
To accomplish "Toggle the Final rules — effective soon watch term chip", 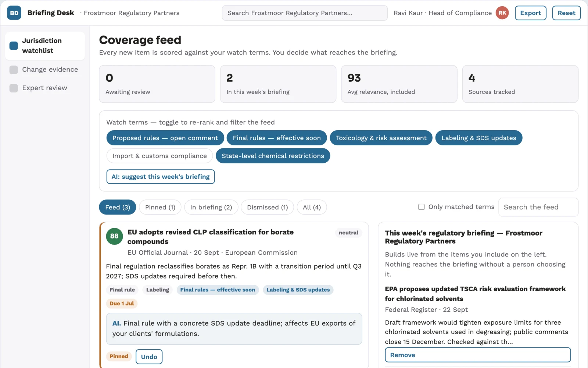I will coord(277,138).
